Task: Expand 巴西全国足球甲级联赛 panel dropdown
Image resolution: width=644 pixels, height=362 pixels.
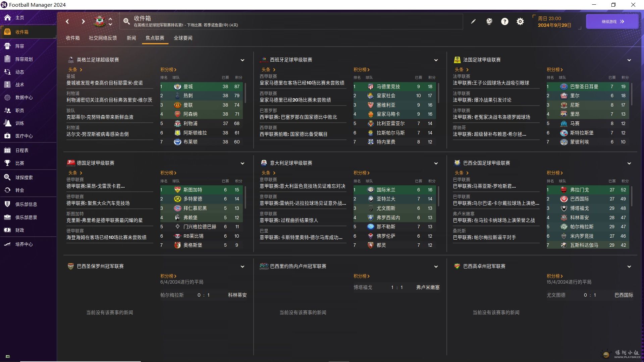Action: pyautogui.click(x=629, y=163)
